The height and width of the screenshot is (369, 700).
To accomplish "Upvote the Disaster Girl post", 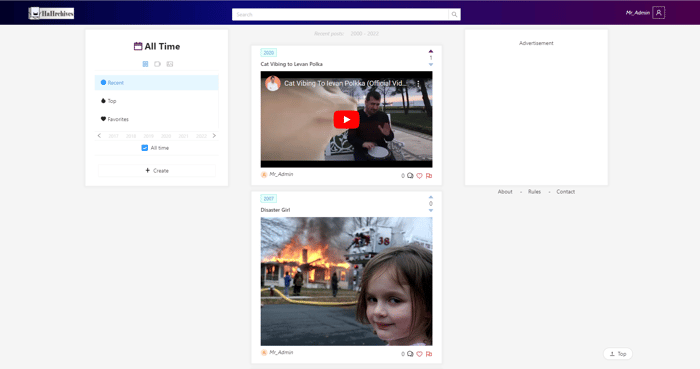I will pyautogui.click(x=431, y=197).
